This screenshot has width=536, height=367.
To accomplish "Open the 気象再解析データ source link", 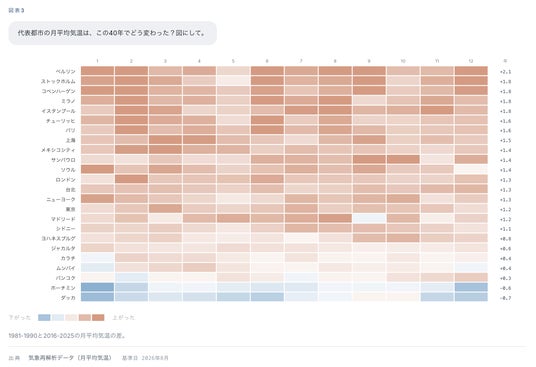I will pyautogui.click(x=70, y=358).
